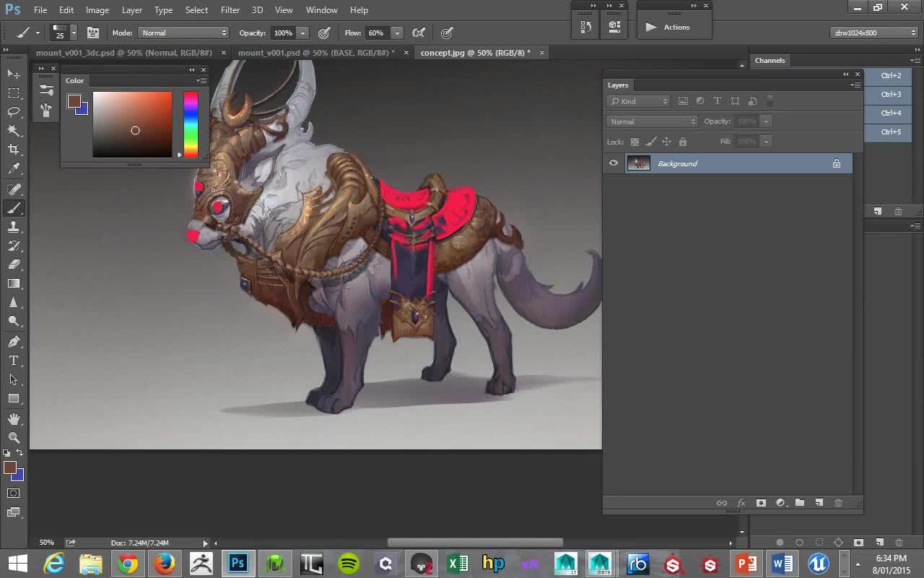The height and width of the screenshot is (578, 924).
Task: Select the History Brush tool
Action: point(14,245)
